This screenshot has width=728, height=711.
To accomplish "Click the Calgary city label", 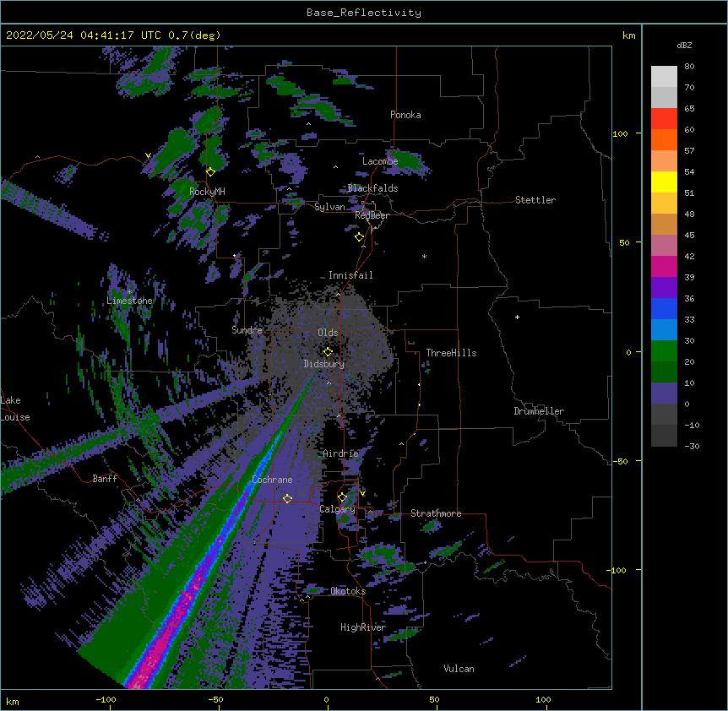I will [x=337, y=509].
